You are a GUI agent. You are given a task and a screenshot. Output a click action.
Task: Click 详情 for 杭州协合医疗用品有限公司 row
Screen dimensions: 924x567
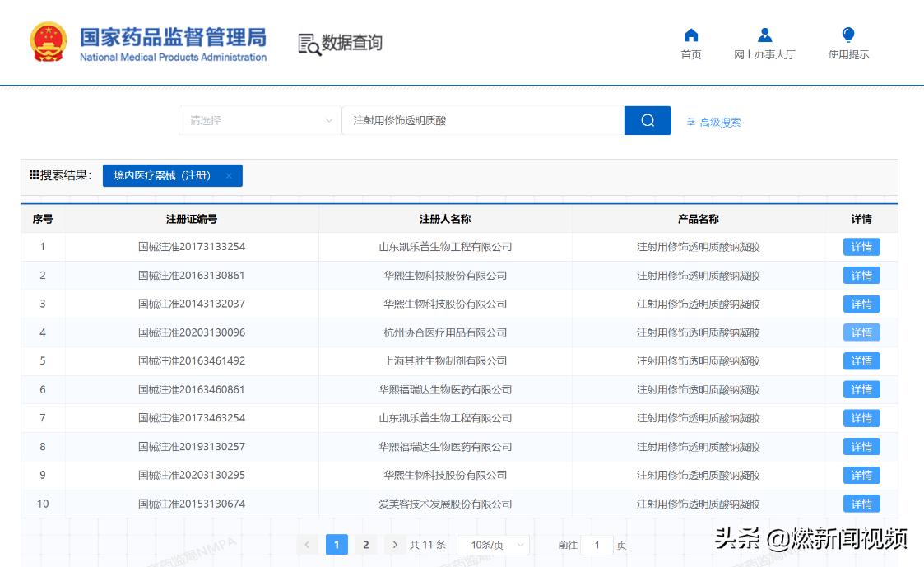[x=861, y=332]
